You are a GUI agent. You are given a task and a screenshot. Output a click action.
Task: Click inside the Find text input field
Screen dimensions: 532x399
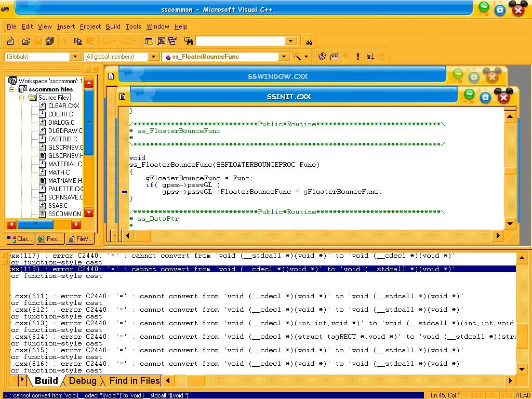click(x=241, y=41)
